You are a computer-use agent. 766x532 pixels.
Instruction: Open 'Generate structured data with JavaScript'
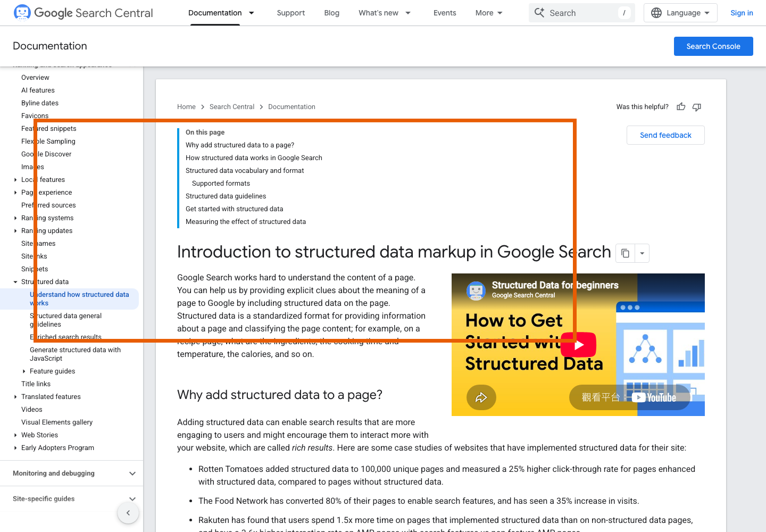(x=76, y=354)
